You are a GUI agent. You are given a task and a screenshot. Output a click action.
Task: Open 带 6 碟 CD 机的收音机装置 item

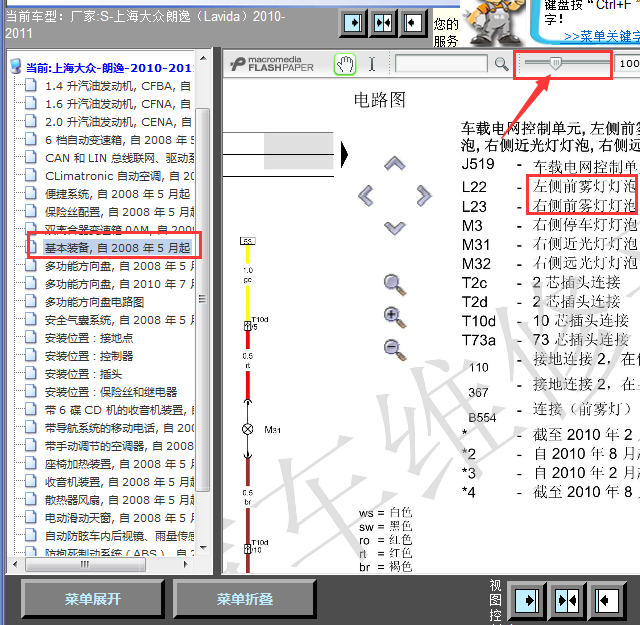pos(119,410)
